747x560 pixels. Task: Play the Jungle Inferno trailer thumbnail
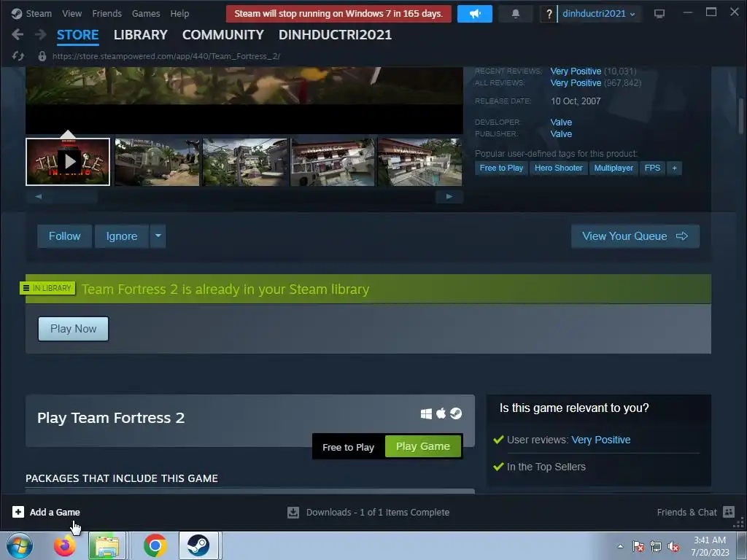tap(68, 162)
